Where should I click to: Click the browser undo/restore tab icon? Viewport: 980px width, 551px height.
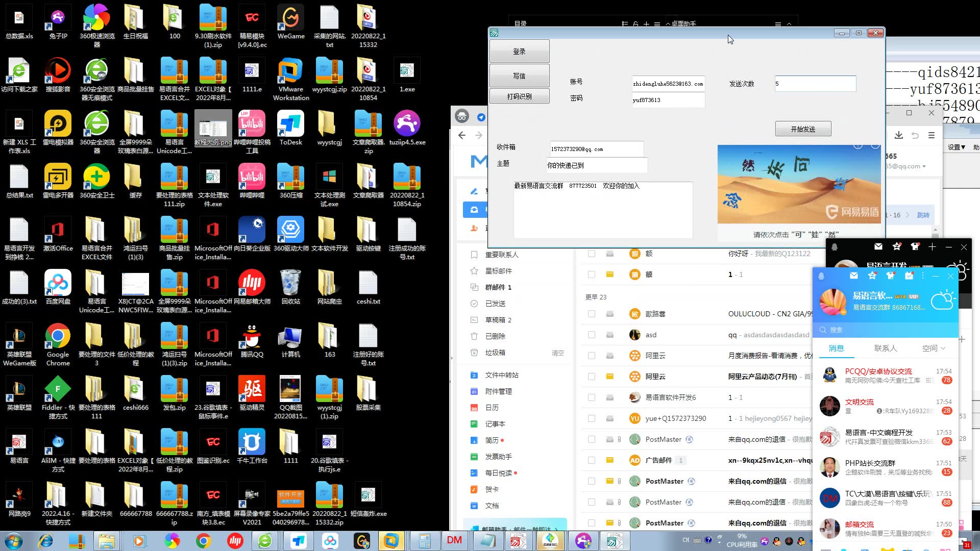[915, 135]
